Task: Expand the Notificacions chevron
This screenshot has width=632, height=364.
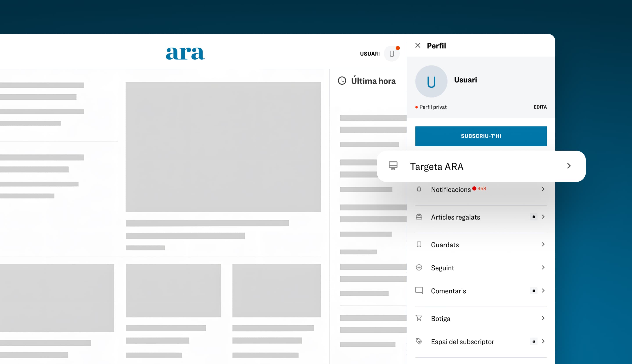Action: 543,189
